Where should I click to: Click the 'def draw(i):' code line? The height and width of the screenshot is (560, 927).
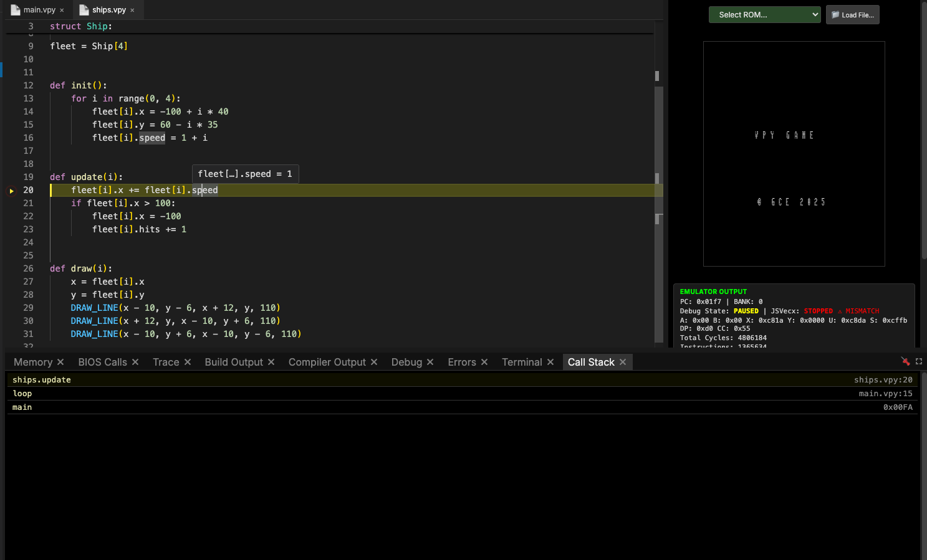click(81, 269)
